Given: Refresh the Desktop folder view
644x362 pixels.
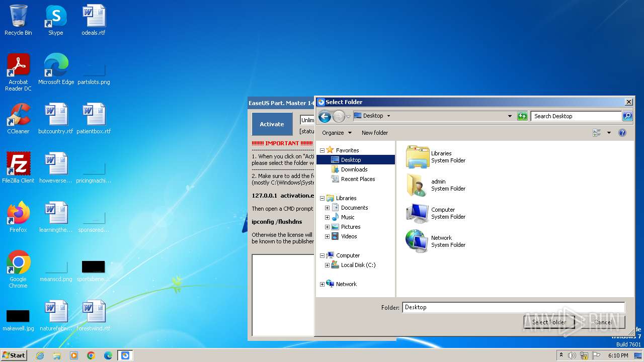Looking at the screenshot, I should [x=522, y=116].
